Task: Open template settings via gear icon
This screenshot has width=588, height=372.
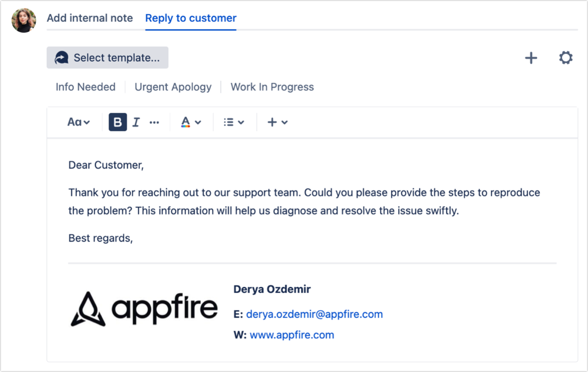Action: [565, 58]
